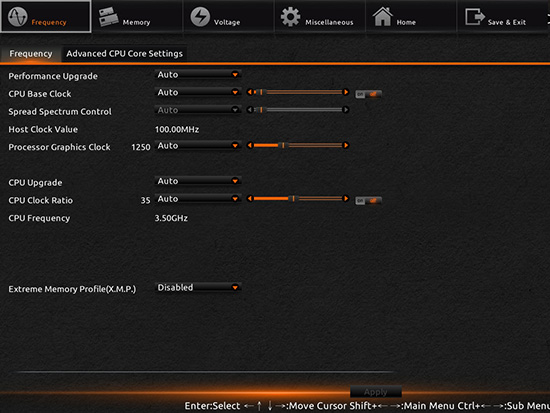Decrease CPU Base Clock with left arrow
The width and height of the screenshot is (550, 413).
pyautogui.click(x=249, y=92)
